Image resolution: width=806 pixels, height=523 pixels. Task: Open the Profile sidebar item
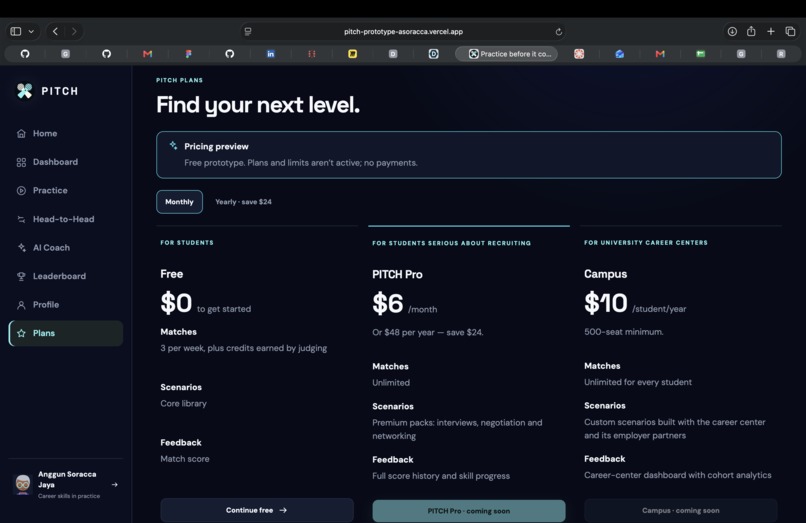pyautogui.click(x=66, y=304)
